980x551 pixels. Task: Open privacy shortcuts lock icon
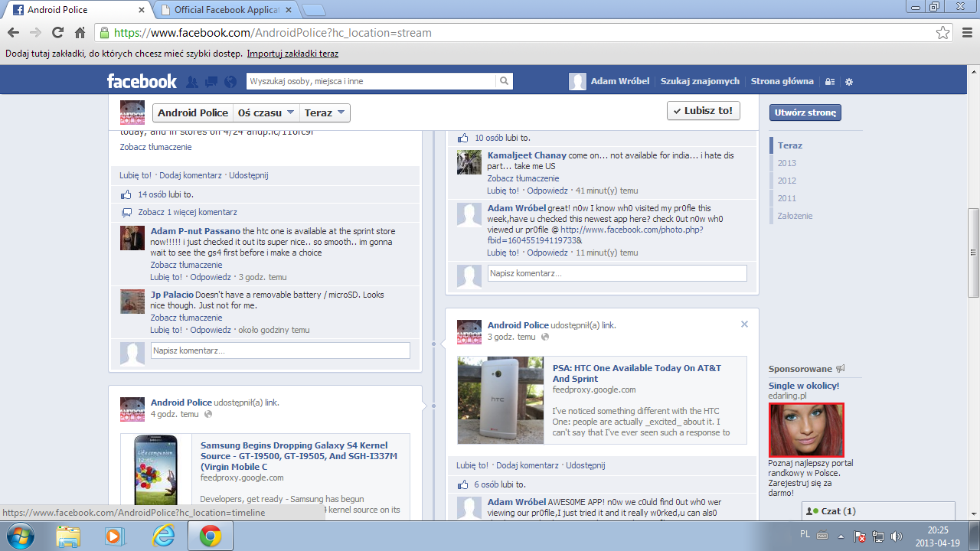(x=830, y=82)
